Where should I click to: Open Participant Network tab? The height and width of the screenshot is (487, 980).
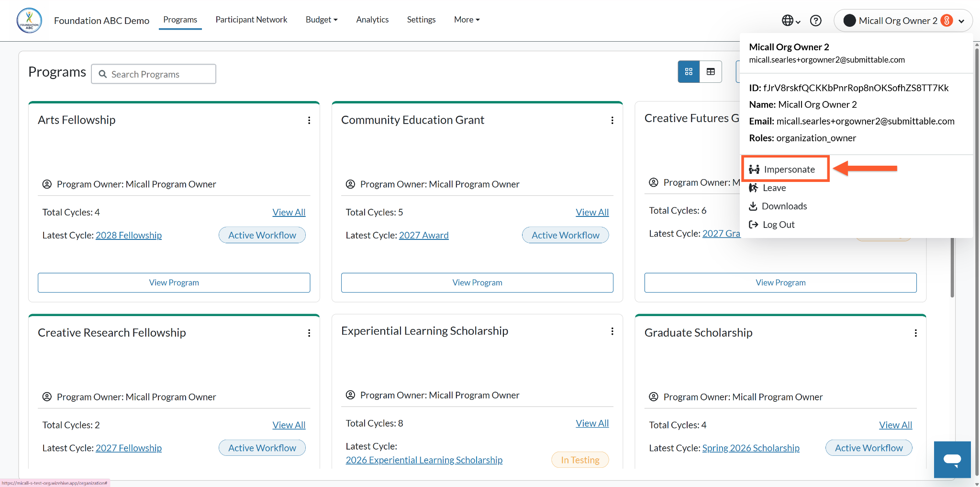coord(251,20)
